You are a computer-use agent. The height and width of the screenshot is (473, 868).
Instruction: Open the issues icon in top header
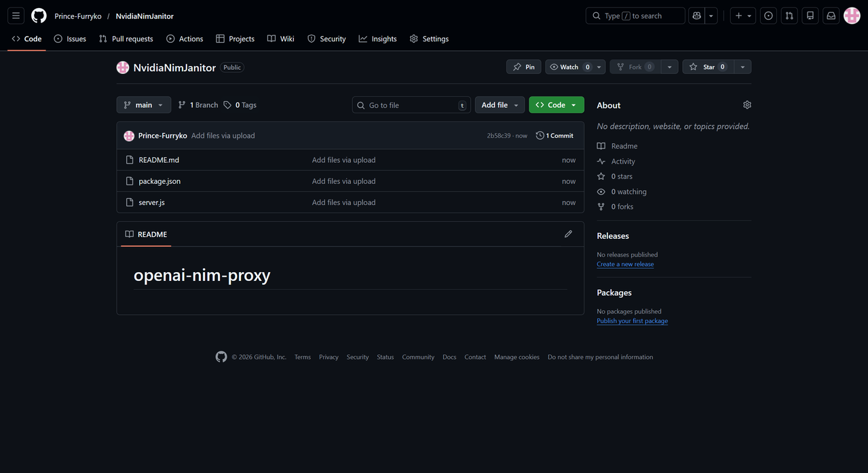768,16
